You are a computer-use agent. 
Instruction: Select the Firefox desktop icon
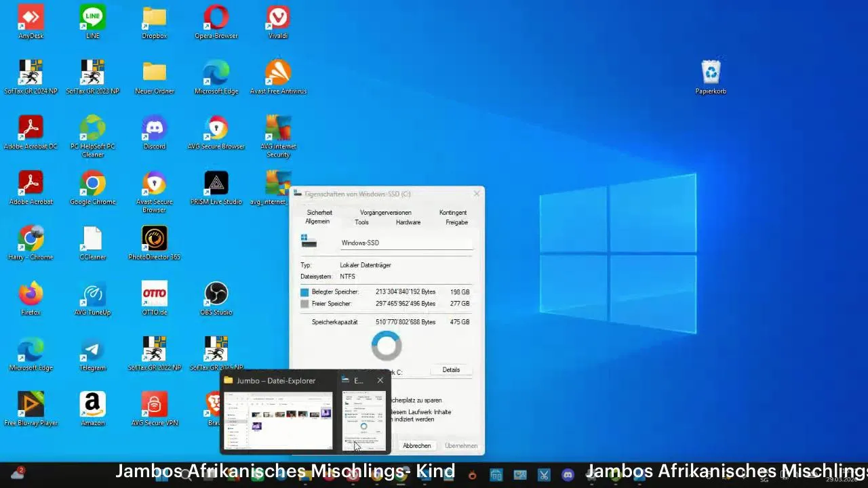coord(31,298)
